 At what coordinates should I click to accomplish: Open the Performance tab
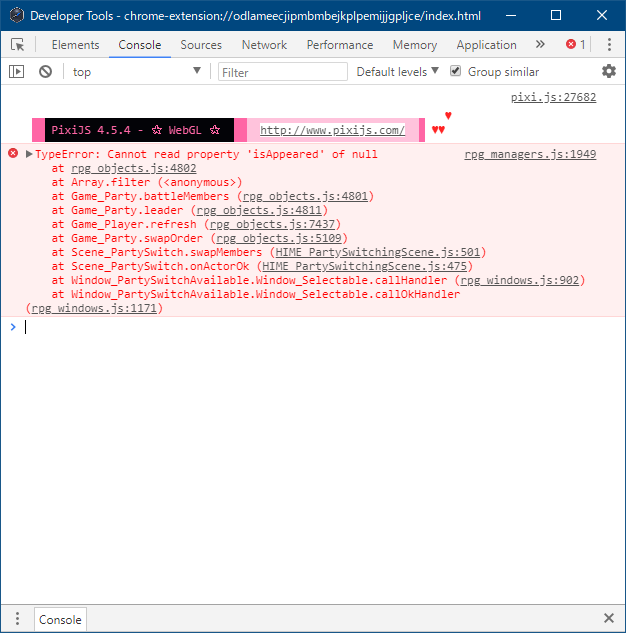[x=340, y=45]
